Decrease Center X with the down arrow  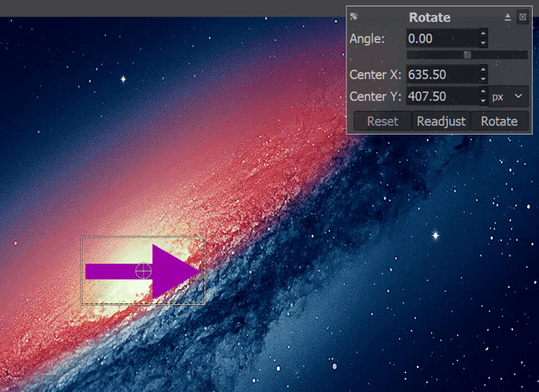coord(483,80)
